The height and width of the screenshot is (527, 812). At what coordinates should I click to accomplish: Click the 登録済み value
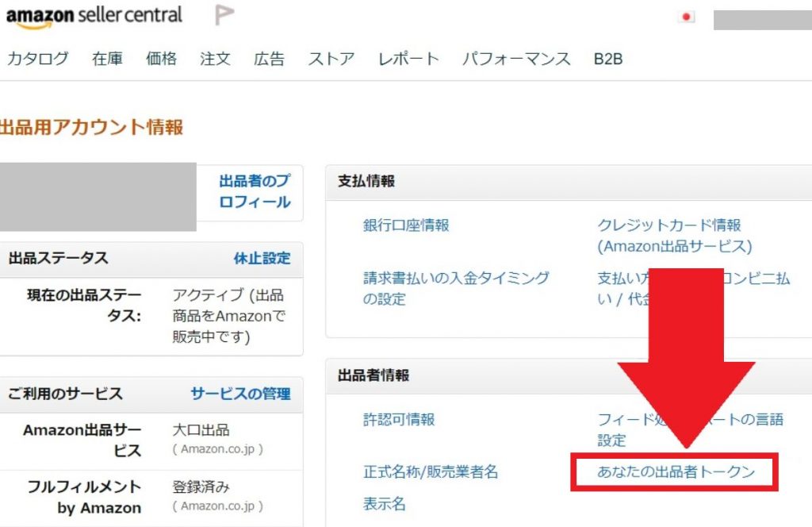201,487
